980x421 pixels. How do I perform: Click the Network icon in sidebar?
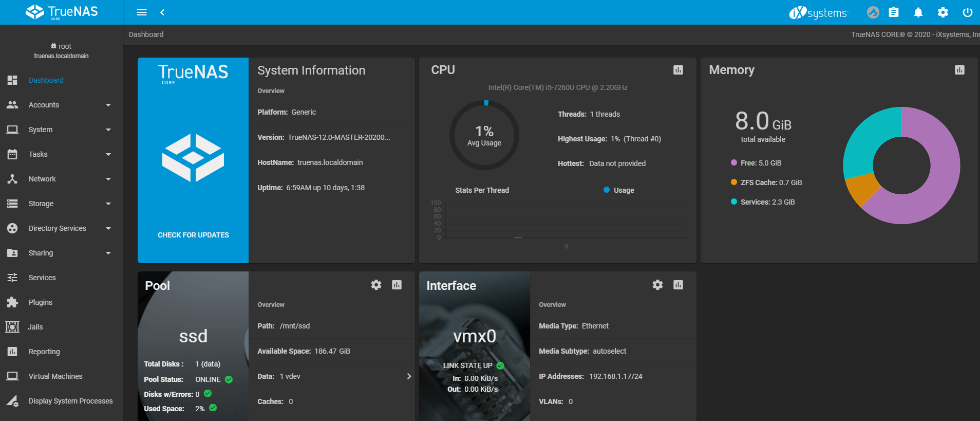[x=12, y=179]
